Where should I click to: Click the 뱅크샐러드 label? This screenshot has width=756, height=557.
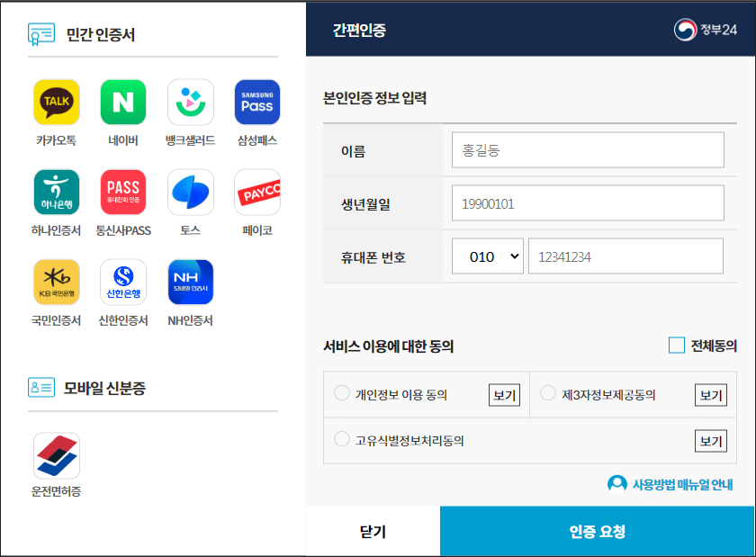click(x=191, y=140)
